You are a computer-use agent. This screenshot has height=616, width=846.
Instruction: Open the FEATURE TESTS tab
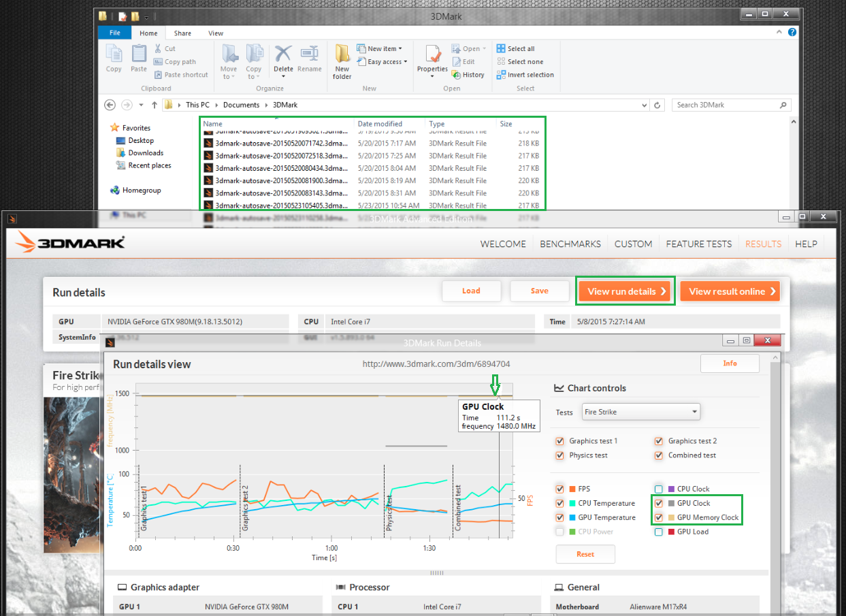699,244
